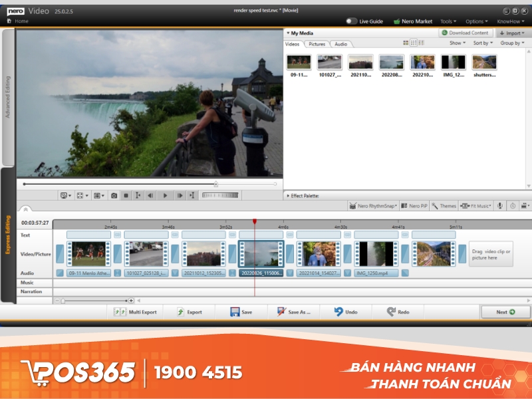Open Nero PiP tool
This screenshot has width=532, height=399.
pos(414,206)
